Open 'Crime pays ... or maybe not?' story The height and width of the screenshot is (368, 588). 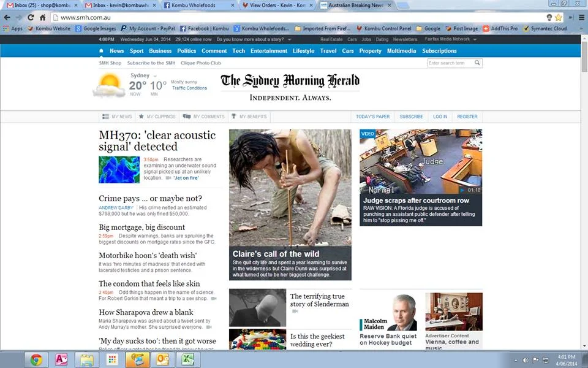(x=151, y=198)
